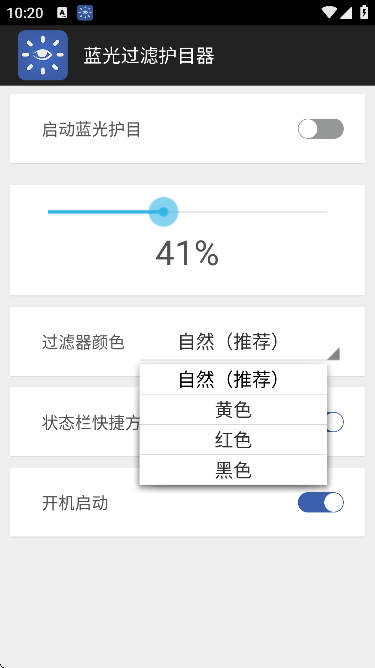
Task: Tap the eye filter notification icon
Action: pyautogui.click(x=85, y=13)
